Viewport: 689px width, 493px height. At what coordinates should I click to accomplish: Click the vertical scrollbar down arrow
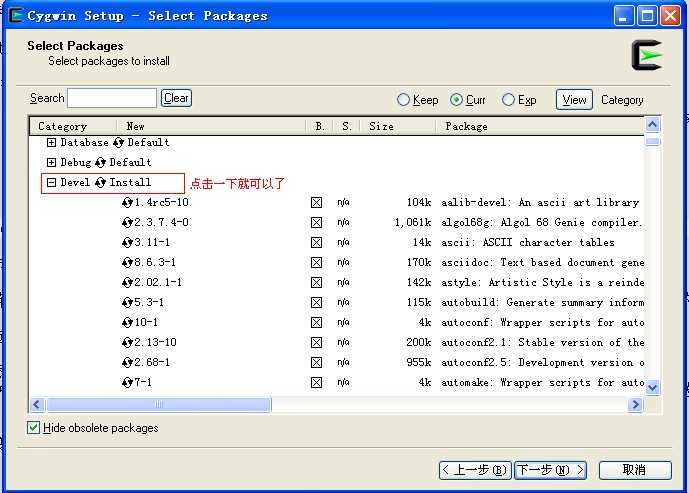tap(653, 388)
